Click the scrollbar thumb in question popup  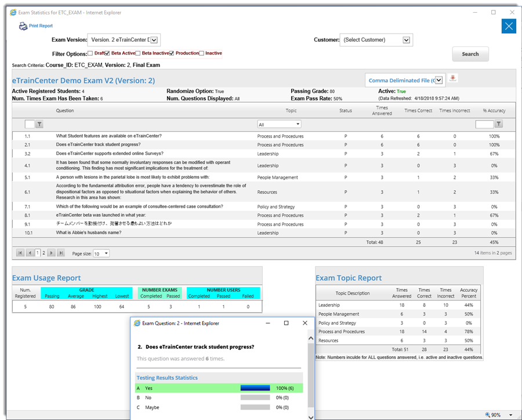[x=311, y=375]
